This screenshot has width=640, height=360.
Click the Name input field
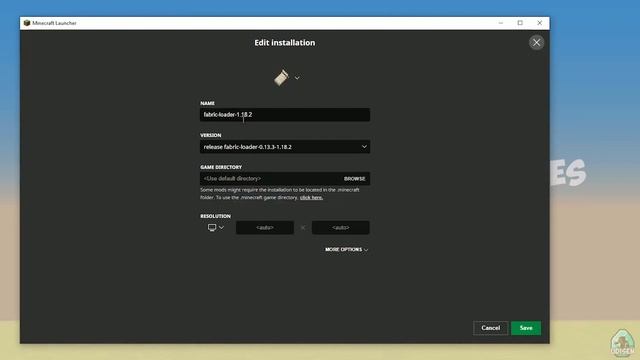[x=285, y=115]
